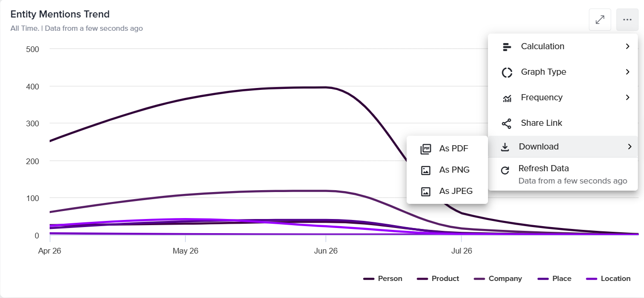The image size is (644, 298).
Task: Toggle Person series in legend
Action: coord(383,279)
